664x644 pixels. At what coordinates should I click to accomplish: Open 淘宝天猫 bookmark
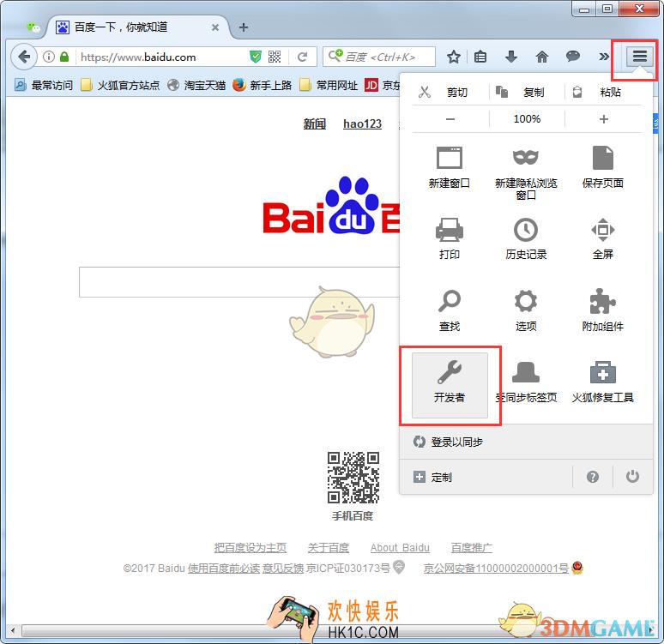pyautogui.click(x=196, y=85)
